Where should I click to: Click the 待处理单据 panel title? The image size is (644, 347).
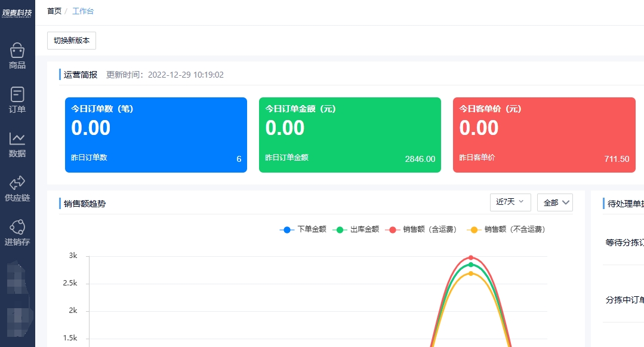625,204
